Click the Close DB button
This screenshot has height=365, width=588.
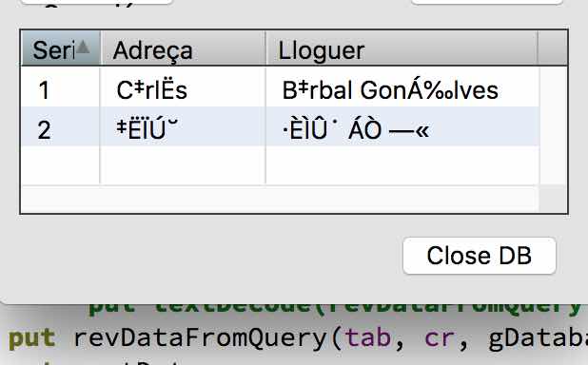pos(480,256)
